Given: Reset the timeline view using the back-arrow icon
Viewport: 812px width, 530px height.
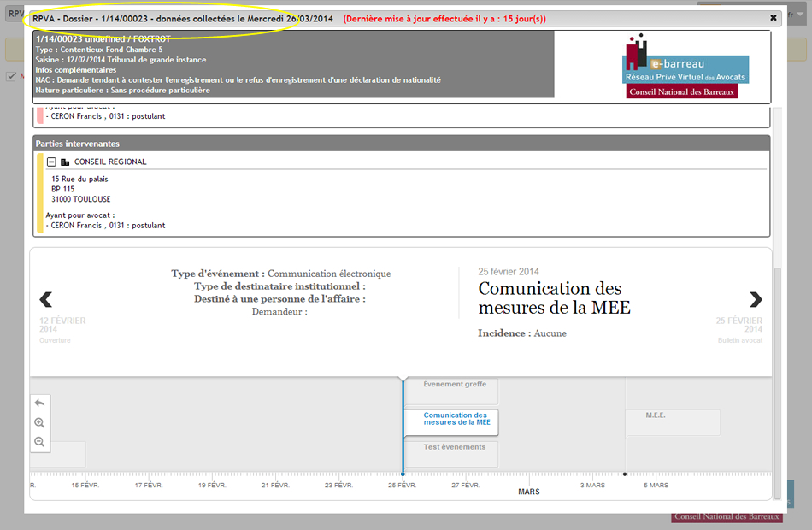Looking at the screenshot, I should [39, 403].
